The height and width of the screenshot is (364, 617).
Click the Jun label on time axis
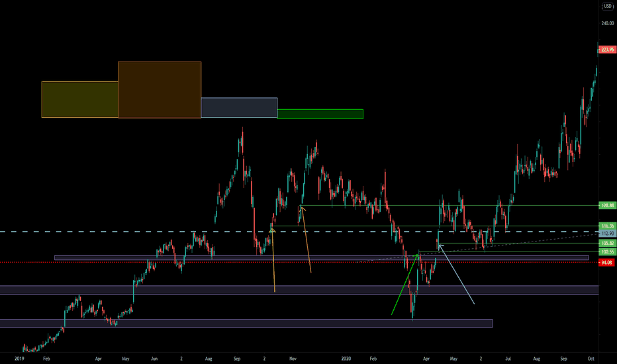pyautogui.click(x=154, y=359)
